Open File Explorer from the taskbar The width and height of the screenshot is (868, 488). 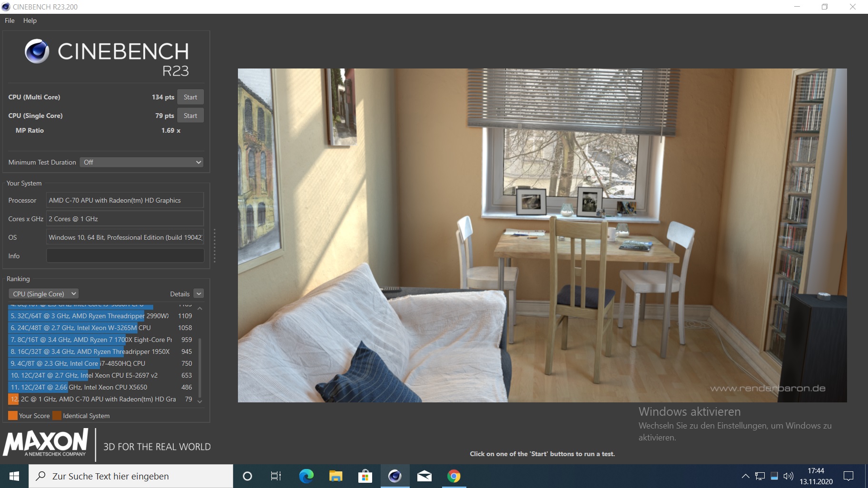(x=335, y=476)
